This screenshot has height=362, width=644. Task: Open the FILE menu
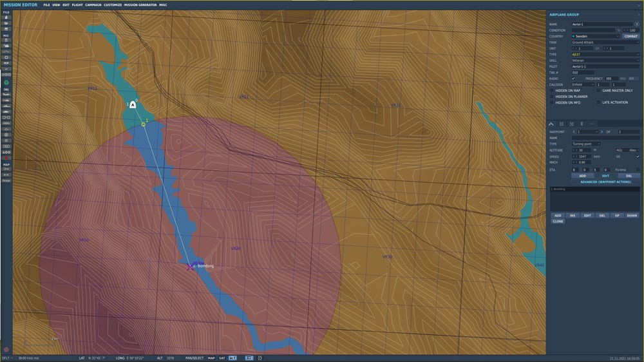(x=46, y=5)
